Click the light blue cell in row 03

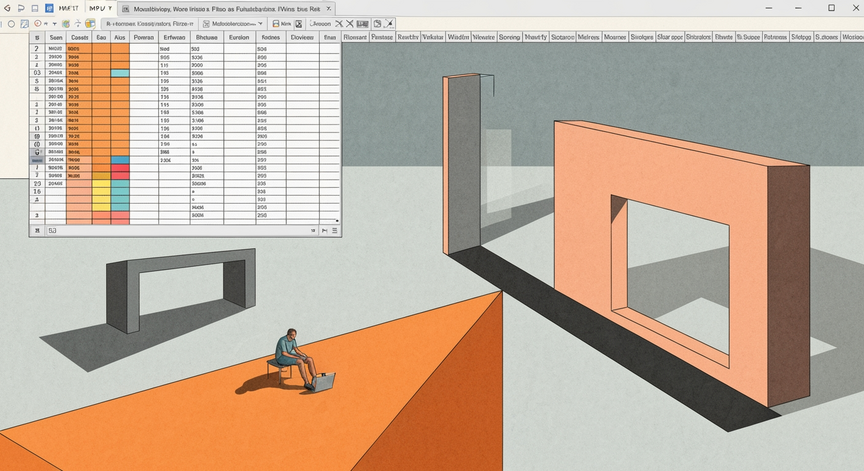pos(120,73)
